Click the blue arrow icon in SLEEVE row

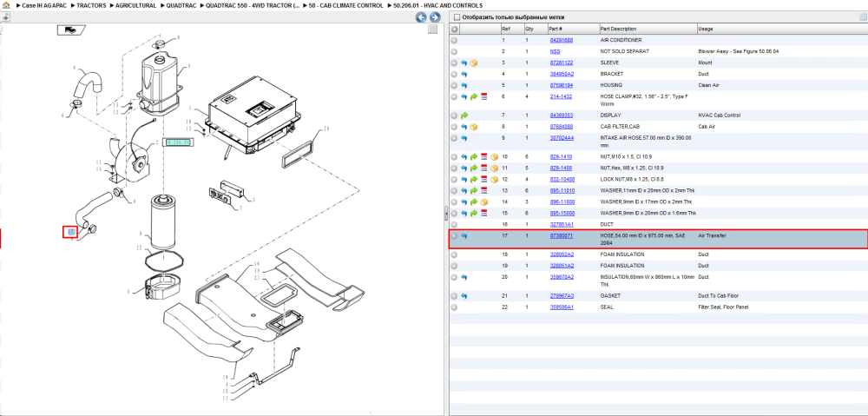click(x=464, y=63)
